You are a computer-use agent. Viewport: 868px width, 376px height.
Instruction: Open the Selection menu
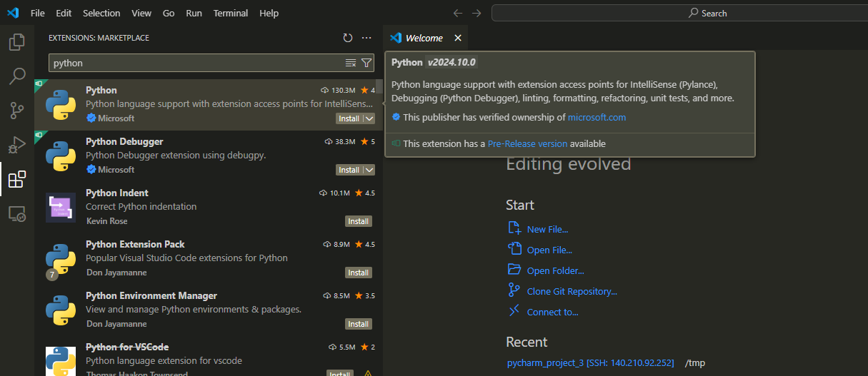click(x=101, y=13)
